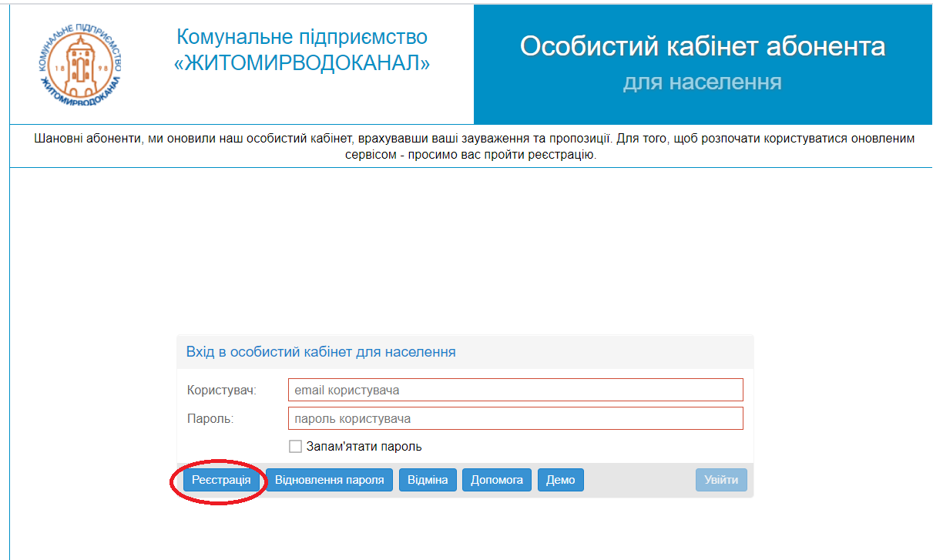Viewport: 933px width, 560px height.
Task: Click the Пароль field label
Action: 210,419
